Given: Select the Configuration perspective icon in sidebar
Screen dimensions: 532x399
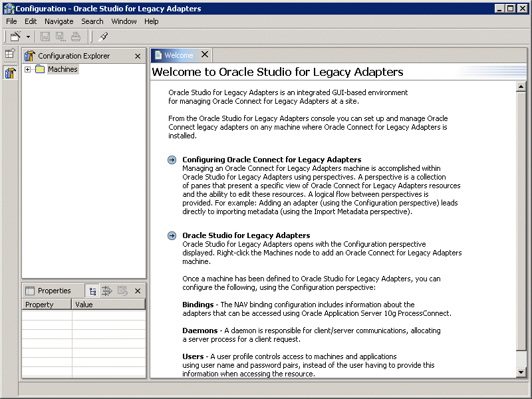Looking at the screenshot, I should [x=10, y=72].
